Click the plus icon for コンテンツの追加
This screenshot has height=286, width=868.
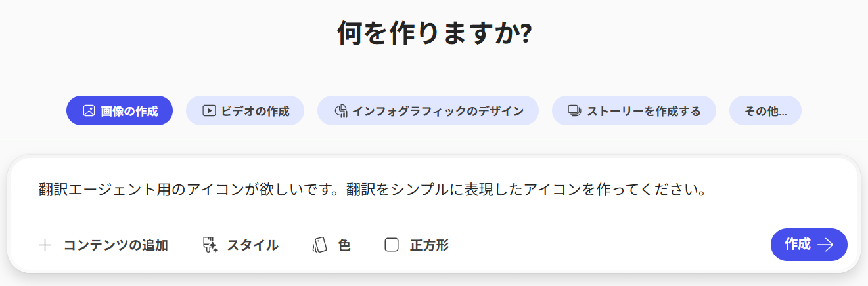[45, 245]
